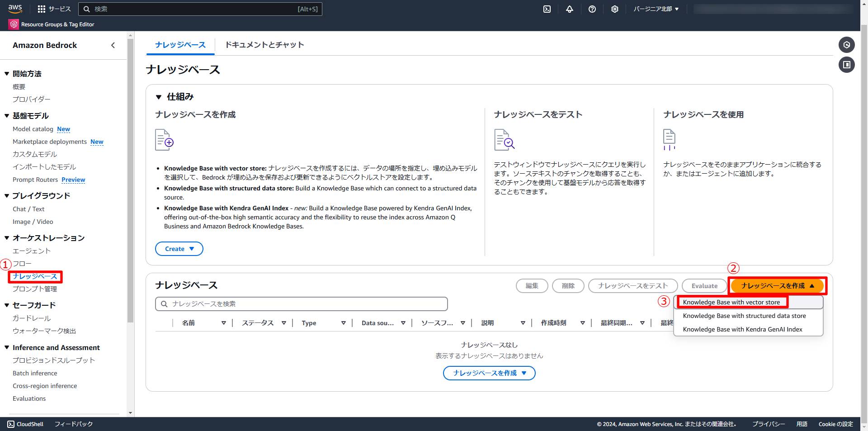Image resolution: width=868 pixels, height=431 pixels.
Task: Click the test knowledge base document-search icon
Action: [x=505, y=140]
